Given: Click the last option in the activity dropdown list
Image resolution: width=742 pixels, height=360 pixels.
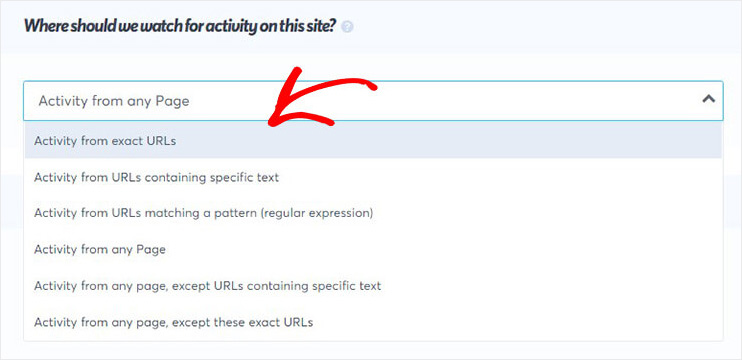Looking at the screenshot, I should pyautogui.click(x=373, y=322).
